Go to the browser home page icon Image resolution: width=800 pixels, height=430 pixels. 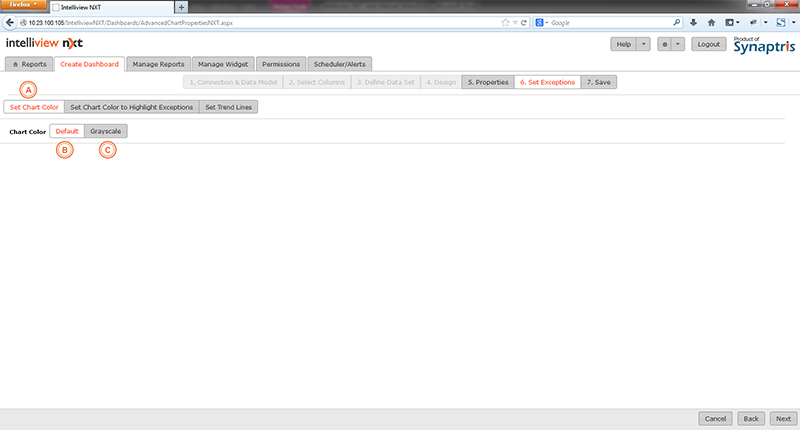tap(711, 22)
